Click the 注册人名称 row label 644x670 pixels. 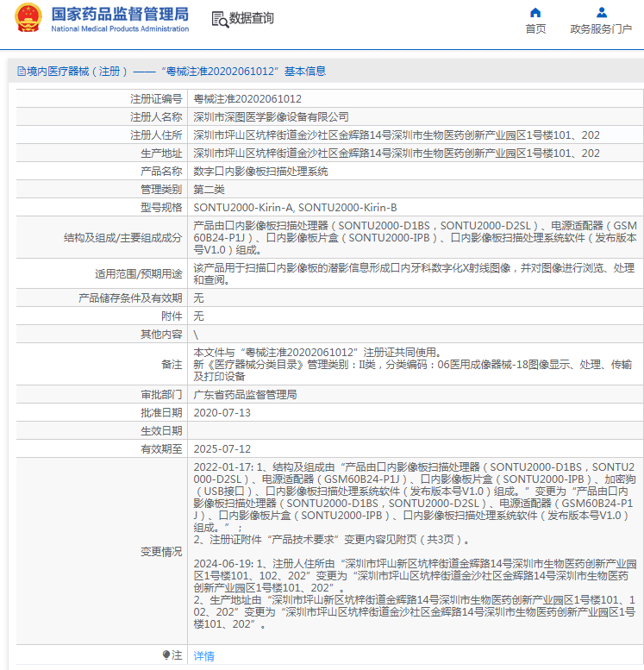coord(156,117)
